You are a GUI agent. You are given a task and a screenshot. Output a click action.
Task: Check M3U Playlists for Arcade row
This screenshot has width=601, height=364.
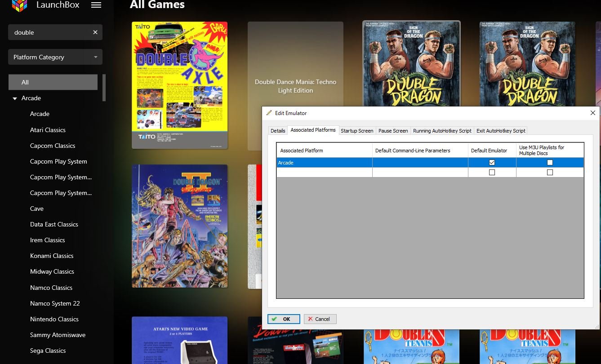click(550, 163)
